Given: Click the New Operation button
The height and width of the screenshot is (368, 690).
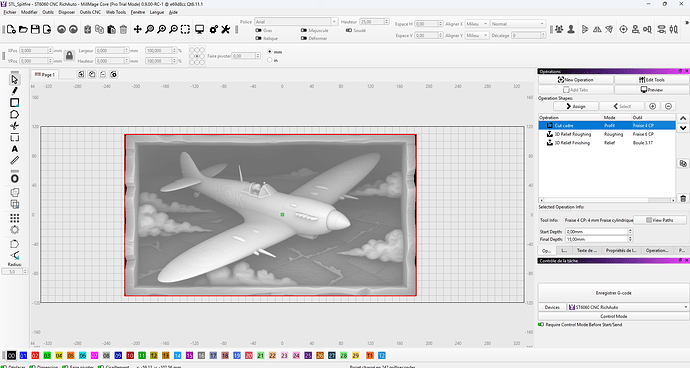Looking at the screenshot, I should [x=576, y=80].
